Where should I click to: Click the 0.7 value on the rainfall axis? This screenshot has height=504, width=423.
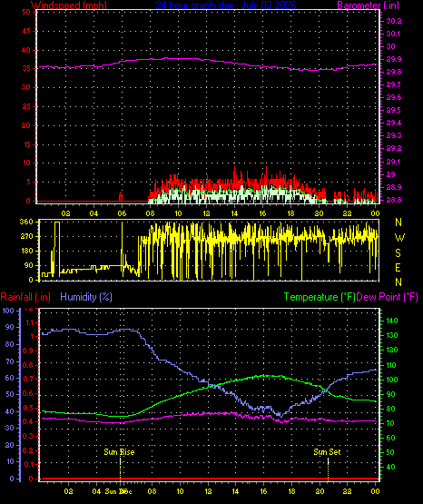pyautogui.click(x=28, y=379)
